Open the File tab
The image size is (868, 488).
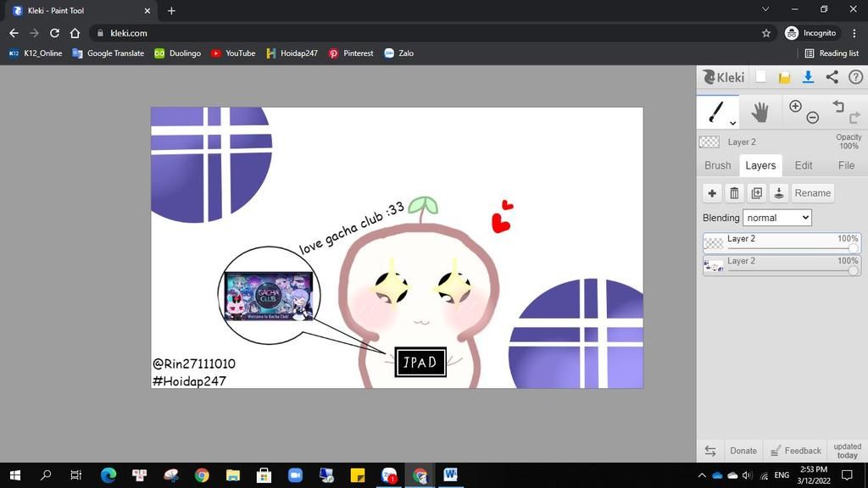pos(846,165)
